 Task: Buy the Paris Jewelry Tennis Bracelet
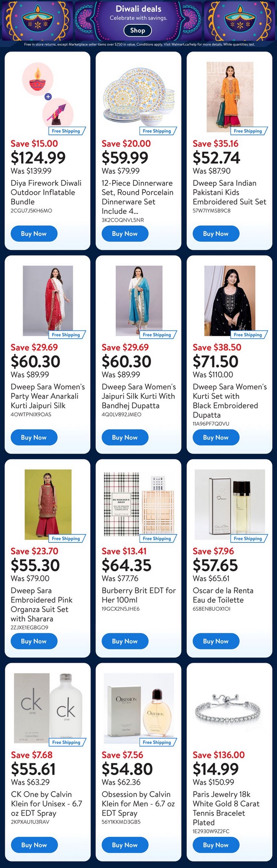tap(216, 845)
